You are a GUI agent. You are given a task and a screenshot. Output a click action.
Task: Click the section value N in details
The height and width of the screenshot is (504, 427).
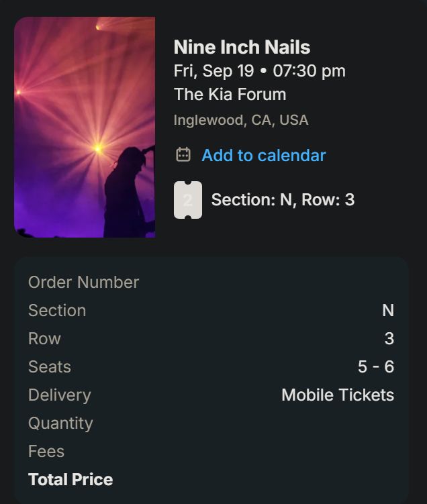click(x=388, y=310)
